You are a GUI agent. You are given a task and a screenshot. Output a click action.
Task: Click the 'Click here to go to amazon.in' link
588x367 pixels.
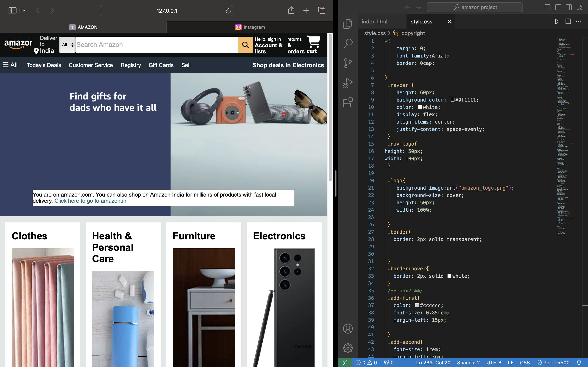click(x=90, y=201)
